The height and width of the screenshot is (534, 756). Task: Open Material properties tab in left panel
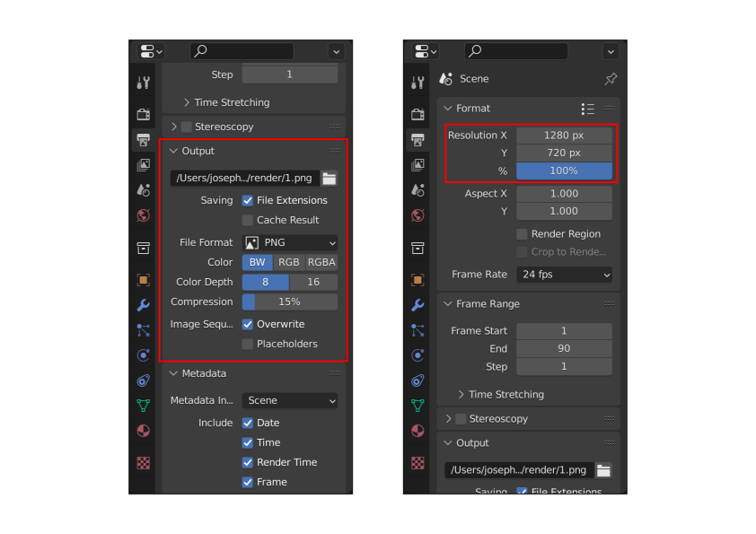(x=143, y=431)
